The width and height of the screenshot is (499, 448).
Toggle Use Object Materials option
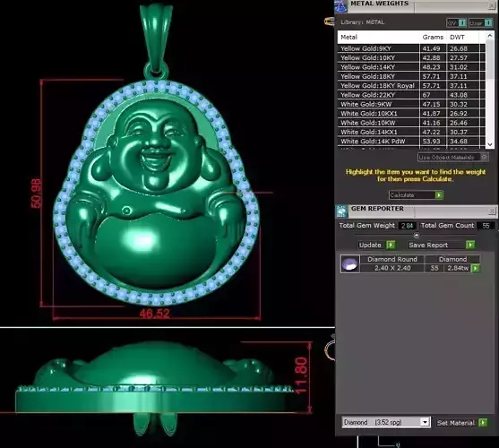point(452,157)
